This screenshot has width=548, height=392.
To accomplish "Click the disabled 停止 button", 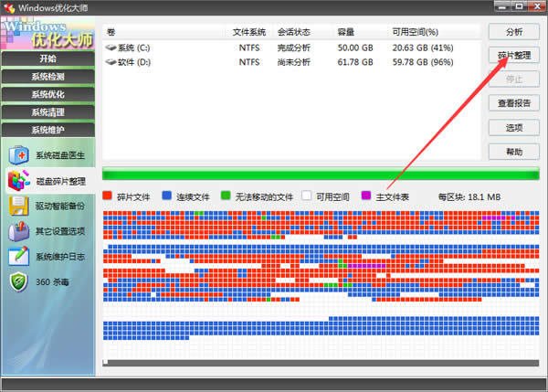I will point(513,79).
